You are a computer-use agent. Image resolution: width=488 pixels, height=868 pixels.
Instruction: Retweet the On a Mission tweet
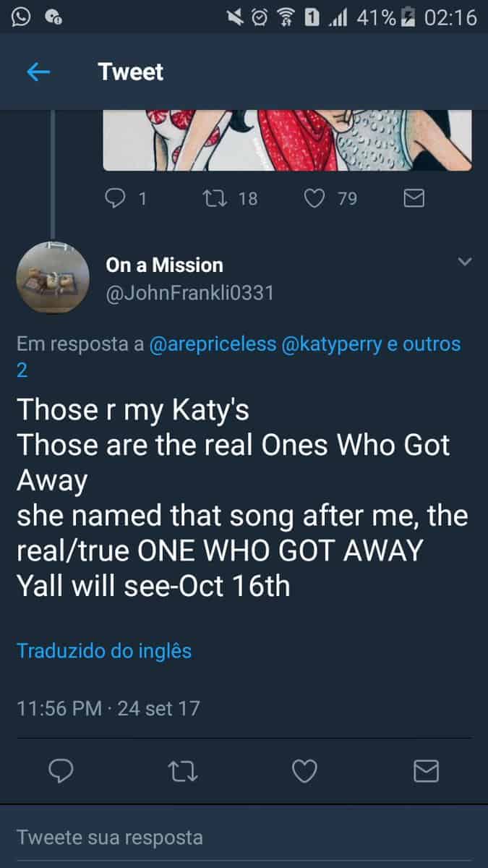click(x=183, y=772)
